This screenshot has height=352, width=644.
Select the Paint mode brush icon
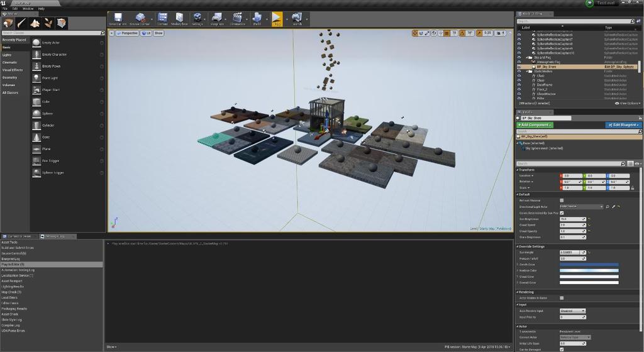click(x=21, y=23)
